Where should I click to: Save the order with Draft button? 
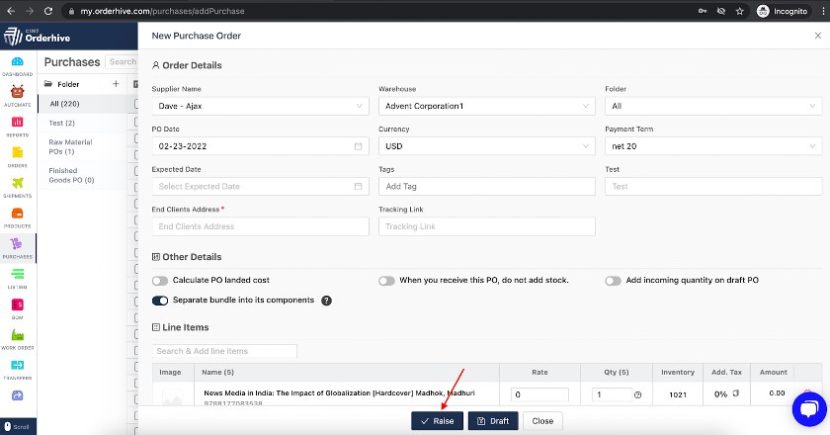(493, 421)
